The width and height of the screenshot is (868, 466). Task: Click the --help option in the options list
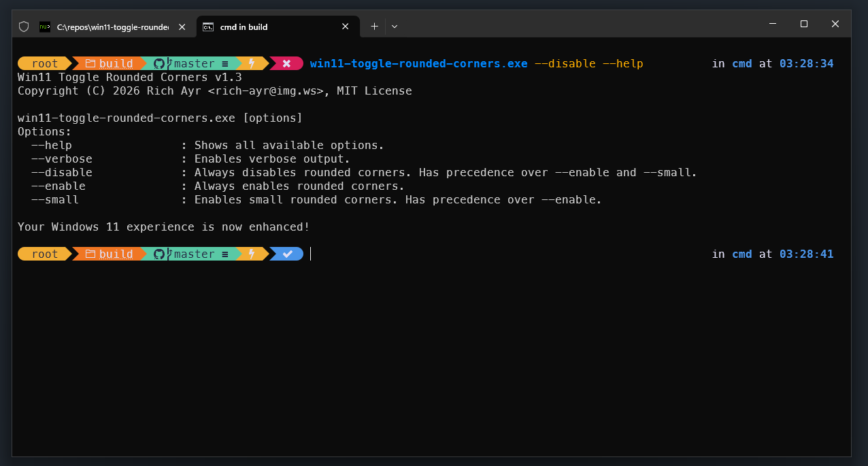pyautogui.click(x=52, y=145)
